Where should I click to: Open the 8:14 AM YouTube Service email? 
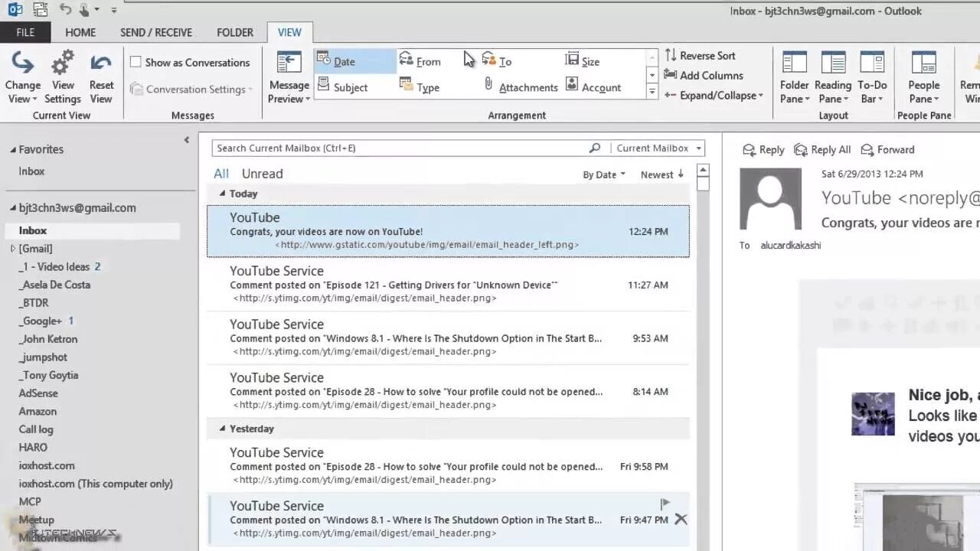(448, 391)
